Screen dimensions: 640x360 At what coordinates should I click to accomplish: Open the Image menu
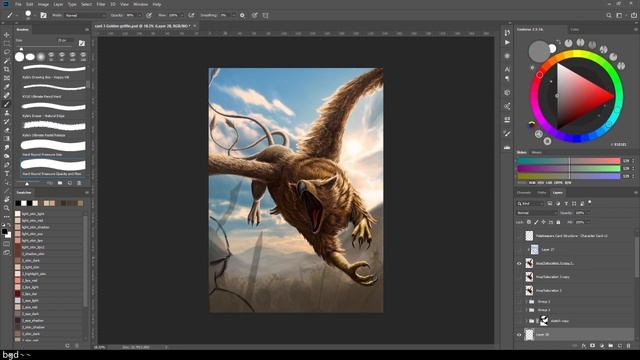click(43, 4)
